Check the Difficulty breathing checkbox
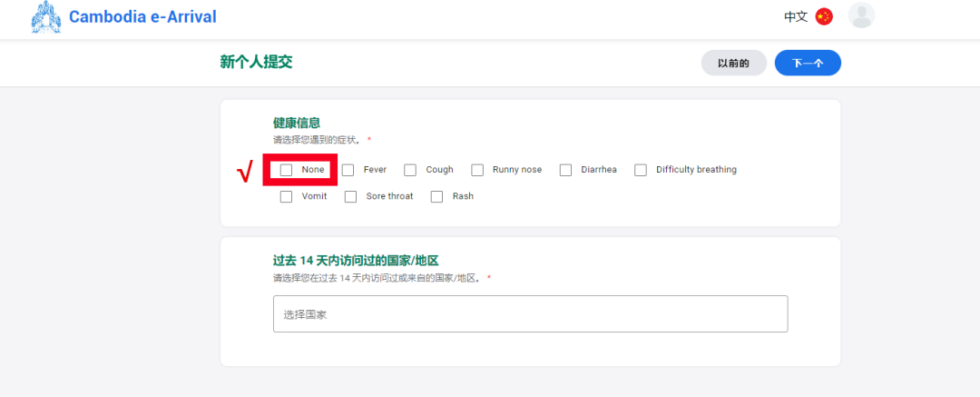This screenshot has width=980, height=397. [x=641, y=170]
